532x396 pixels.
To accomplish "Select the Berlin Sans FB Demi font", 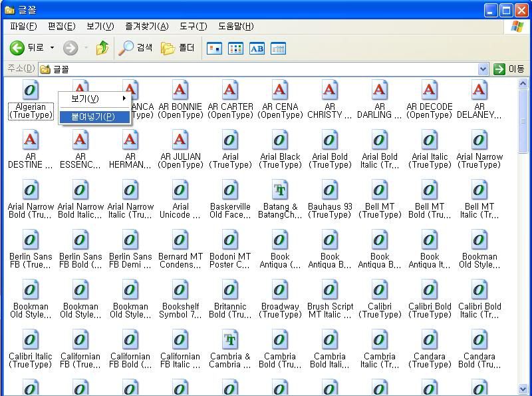I will (130, 250).
